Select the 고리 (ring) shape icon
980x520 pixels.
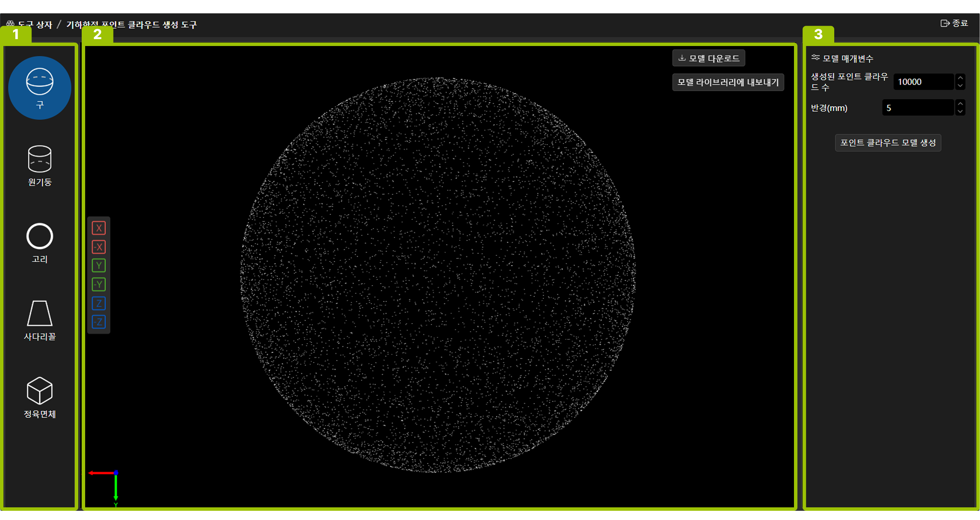[x=40, y=242]
